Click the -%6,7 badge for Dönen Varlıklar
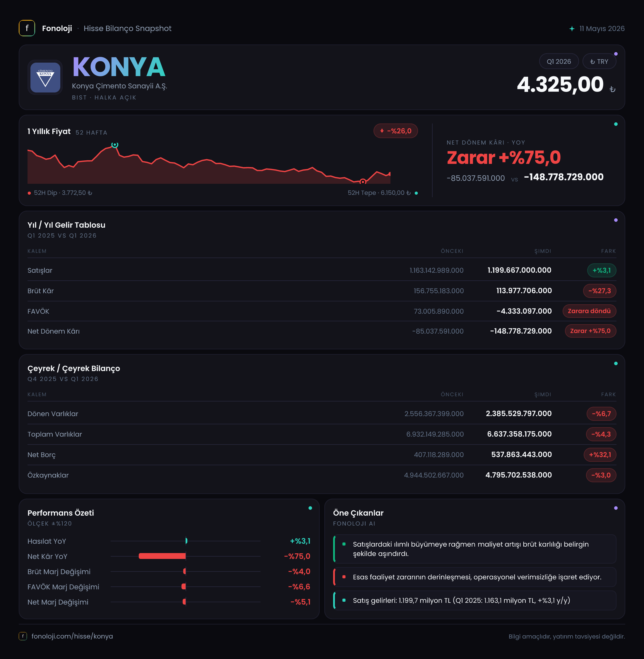The height and width of the screenshot is (659, 644). click(601, 413)
